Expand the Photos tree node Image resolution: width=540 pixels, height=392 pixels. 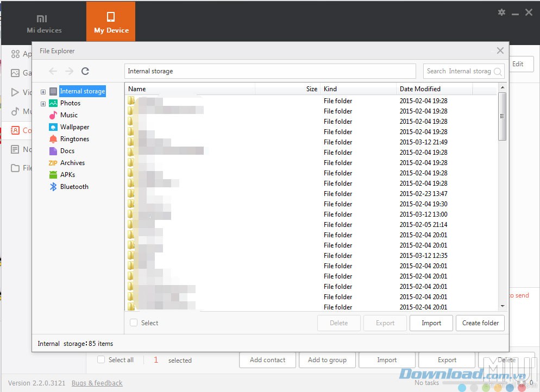tap(43, 103)
